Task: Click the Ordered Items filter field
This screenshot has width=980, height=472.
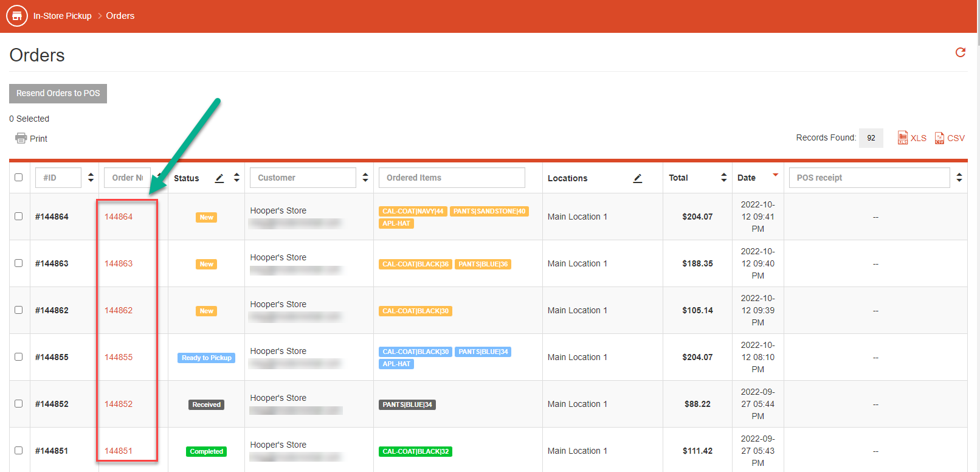Action: 452,178
